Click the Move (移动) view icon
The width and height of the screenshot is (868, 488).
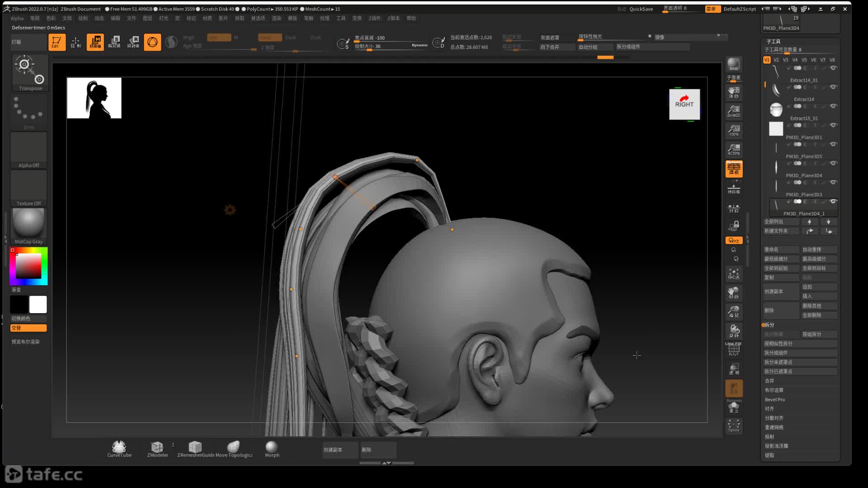734,293
